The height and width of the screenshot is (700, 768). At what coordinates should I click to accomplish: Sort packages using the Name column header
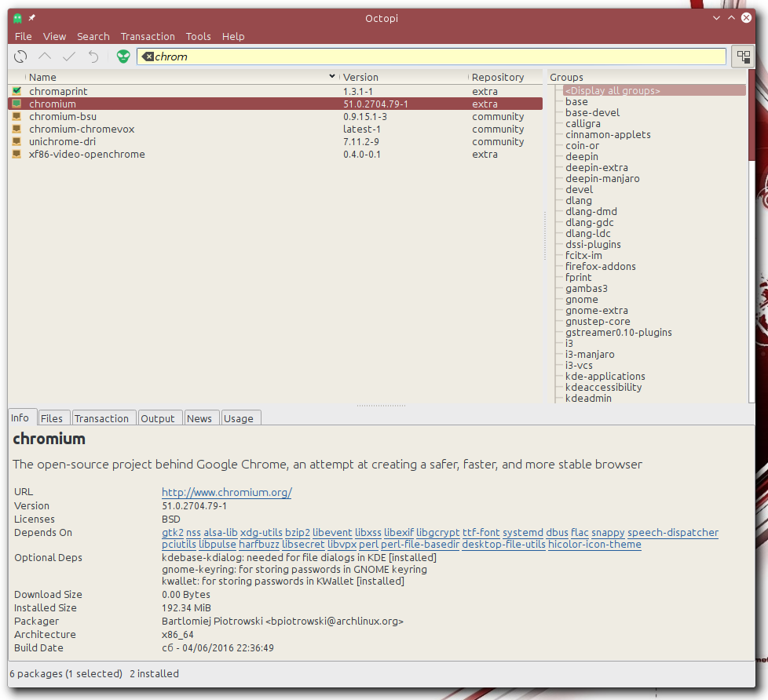[42, 77]
